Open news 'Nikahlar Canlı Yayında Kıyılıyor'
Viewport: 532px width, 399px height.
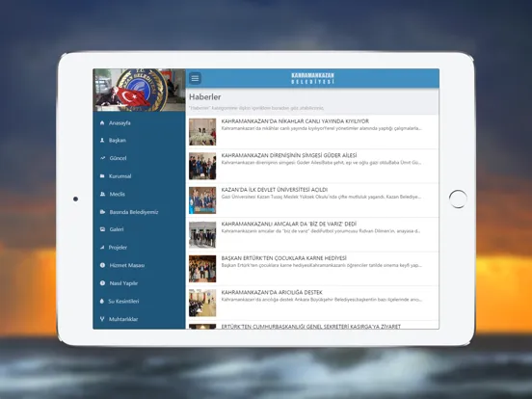(295, 121)
